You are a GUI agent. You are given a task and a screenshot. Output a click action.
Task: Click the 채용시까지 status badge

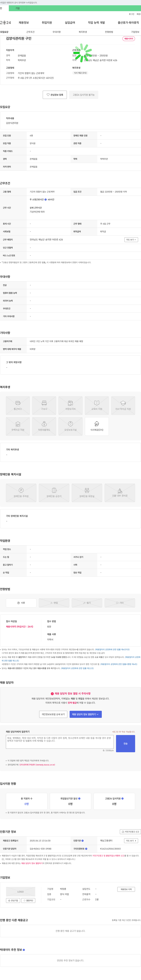coord(129,39)
